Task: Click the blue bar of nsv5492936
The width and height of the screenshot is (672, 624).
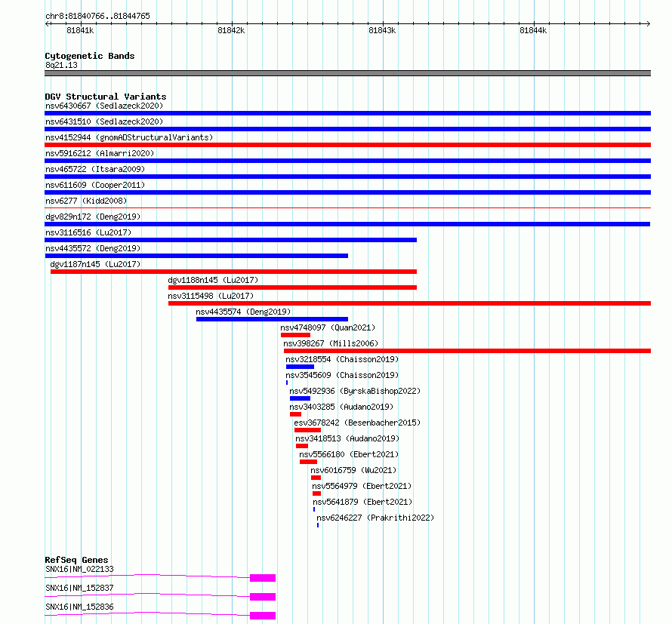Action: 300,398
